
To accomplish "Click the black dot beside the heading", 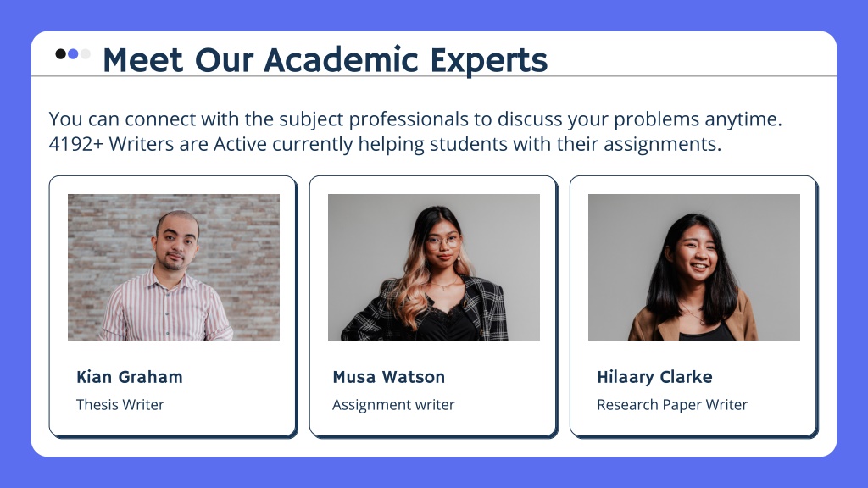I will click(x=61, y=53).
